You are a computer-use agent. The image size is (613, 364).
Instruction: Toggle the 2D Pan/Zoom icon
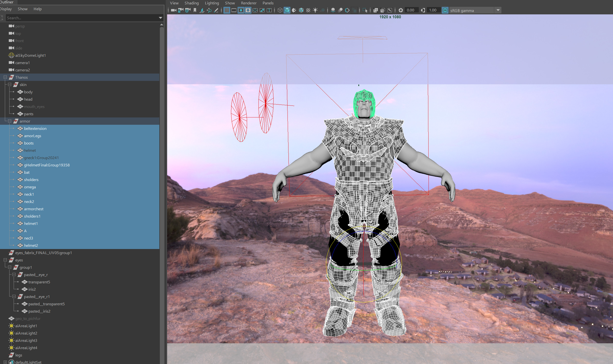209,10
